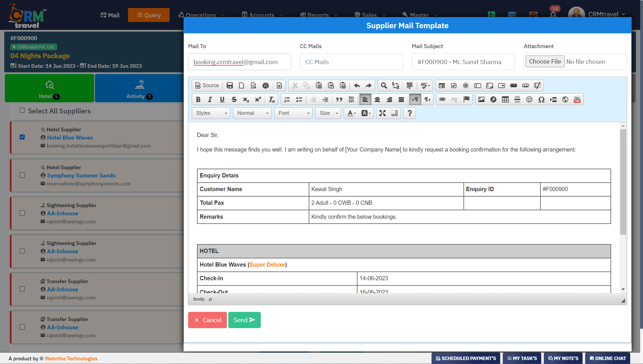Screen dimensions: 643x364
Task: Select the Insert Table icon
Action: (505, 99)
